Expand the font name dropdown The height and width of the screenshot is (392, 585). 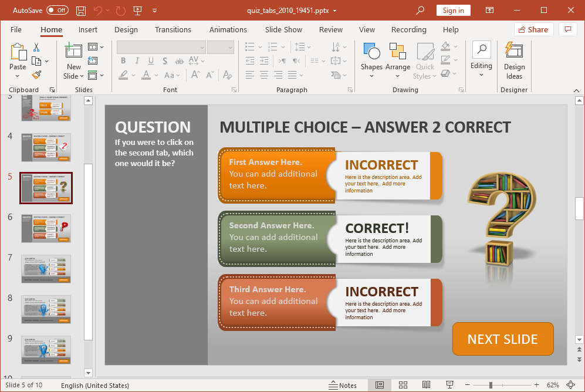point(202,47)
